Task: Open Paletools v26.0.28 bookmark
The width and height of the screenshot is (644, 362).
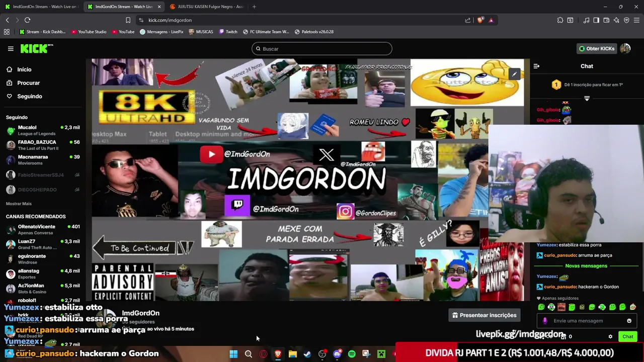Action: tap(314, 32)
